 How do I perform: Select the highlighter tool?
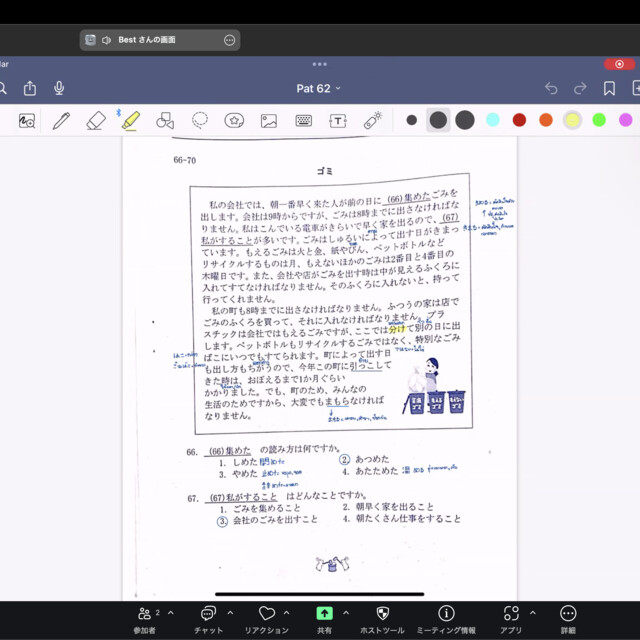(x=131, y=121)
